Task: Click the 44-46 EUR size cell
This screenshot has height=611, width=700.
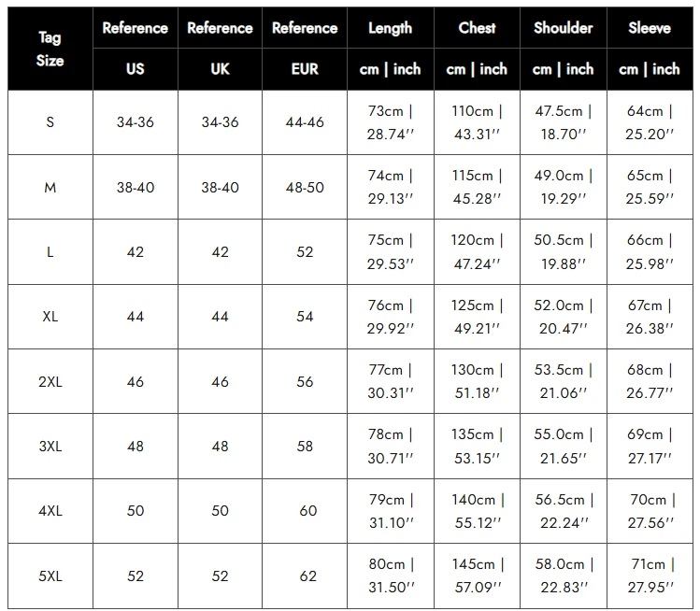Action: point(305,122)
